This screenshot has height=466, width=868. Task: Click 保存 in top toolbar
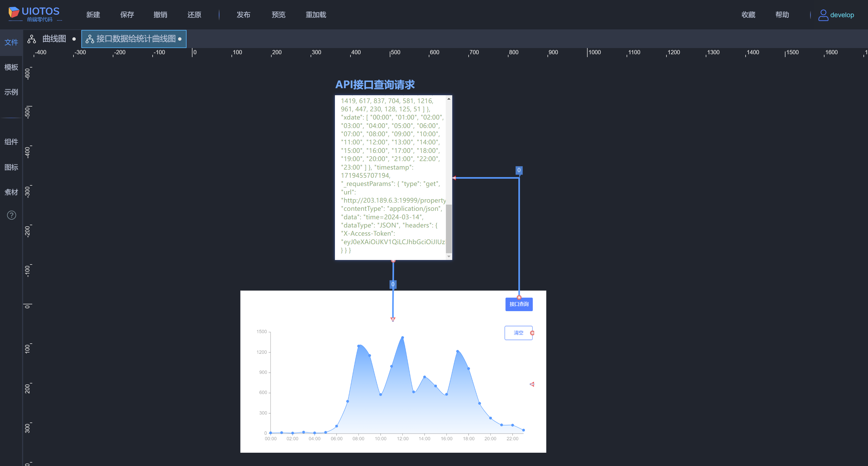127,15
